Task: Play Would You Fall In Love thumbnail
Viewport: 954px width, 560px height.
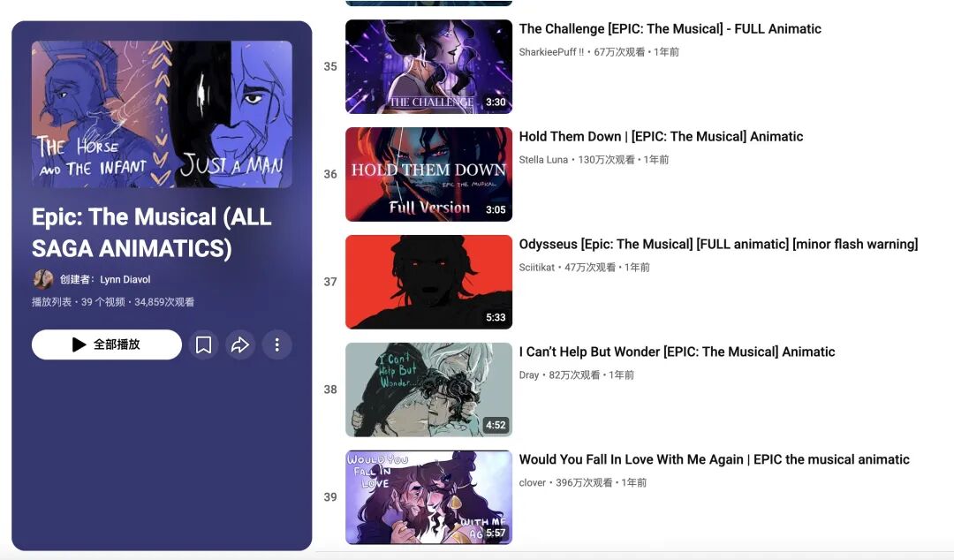Action: [x=429, y=497]
